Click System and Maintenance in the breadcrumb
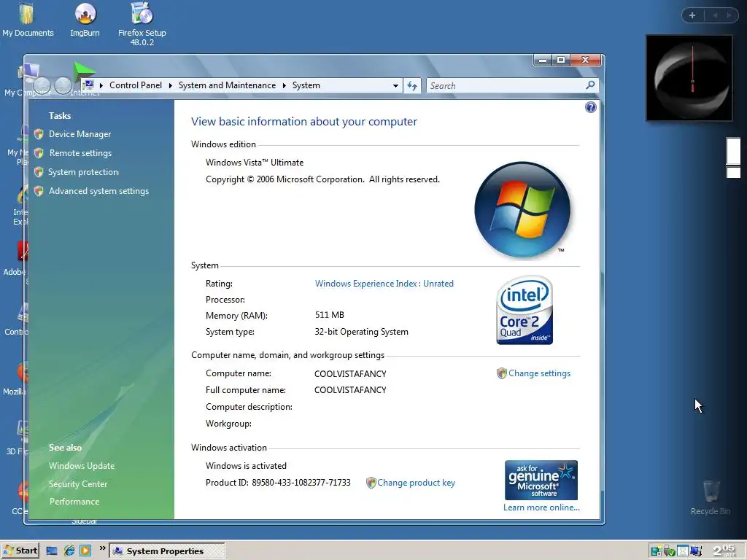The width and height of the screenshot is (747, 560). 228,85
